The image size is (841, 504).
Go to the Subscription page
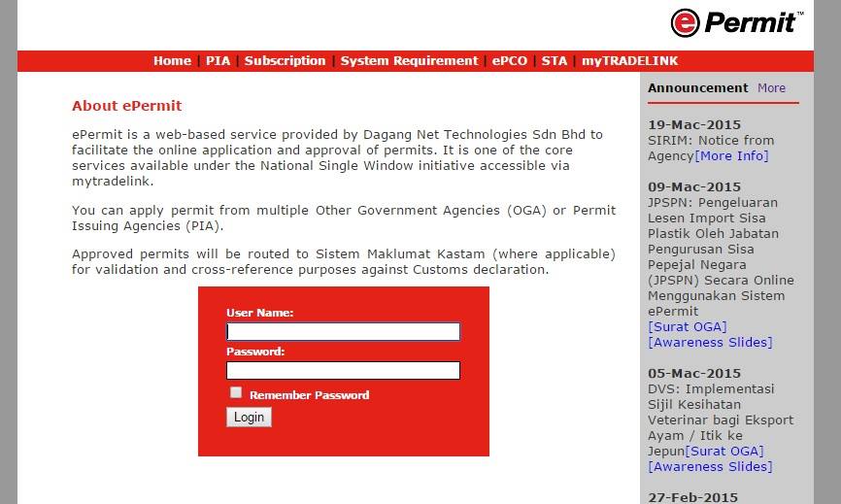(285, 60)
